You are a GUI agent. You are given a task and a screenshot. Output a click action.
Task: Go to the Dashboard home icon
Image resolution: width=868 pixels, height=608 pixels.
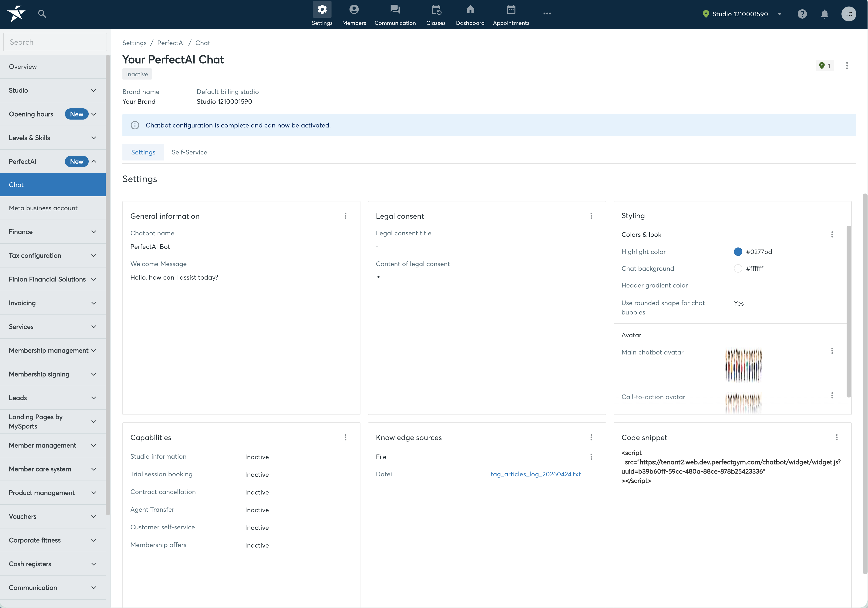[470, 10]
